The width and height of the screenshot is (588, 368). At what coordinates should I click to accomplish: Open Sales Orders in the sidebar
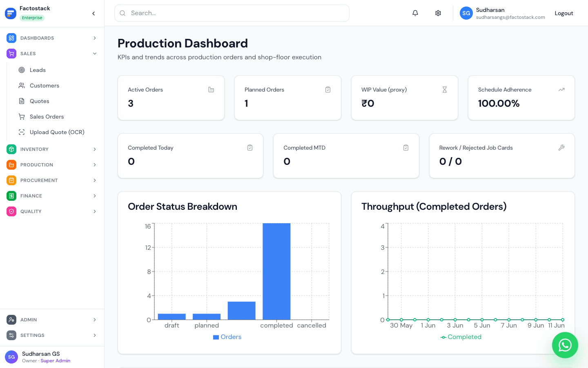pyautogui.click(x=57, y=117)
